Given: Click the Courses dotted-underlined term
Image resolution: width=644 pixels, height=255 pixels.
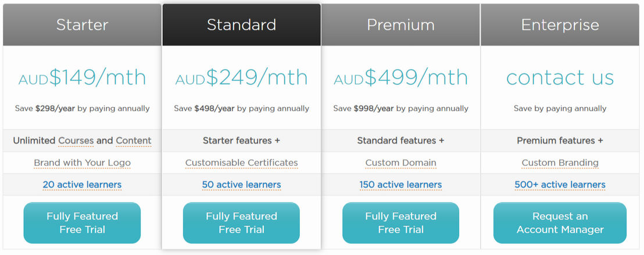Looking at the screenshot, I should coord(76,141).
